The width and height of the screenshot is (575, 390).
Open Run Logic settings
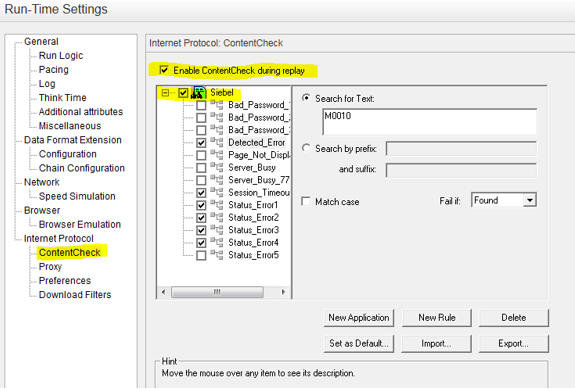pyautogui.click(x=61, y=55)
